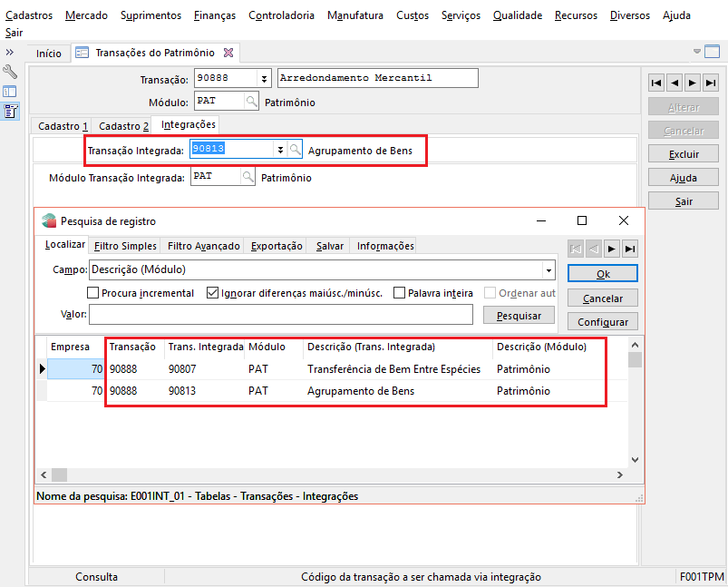Image resolution: width=728 pixels, height=587 pixels.
Task: Switch to the Início tab
Action: [49, 54]
